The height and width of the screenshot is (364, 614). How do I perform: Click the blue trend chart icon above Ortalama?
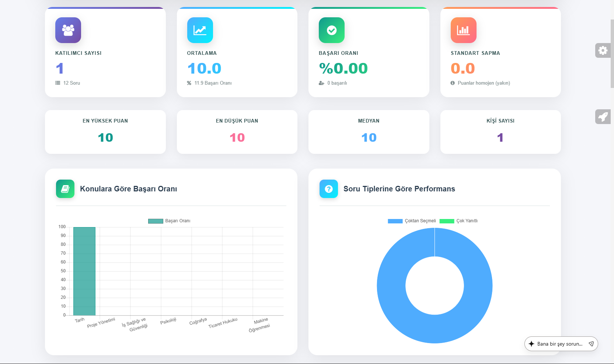(200, 30)
